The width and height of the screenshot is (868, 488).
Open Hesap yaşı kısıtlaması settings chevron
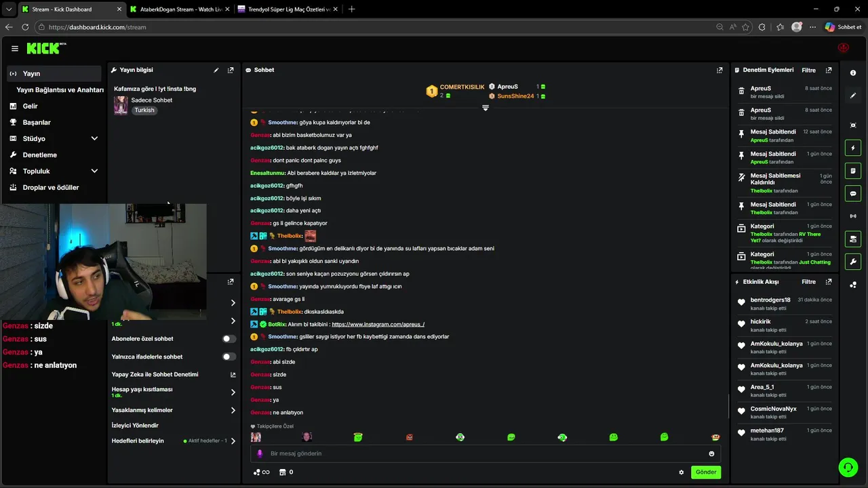tap(233, 392)
